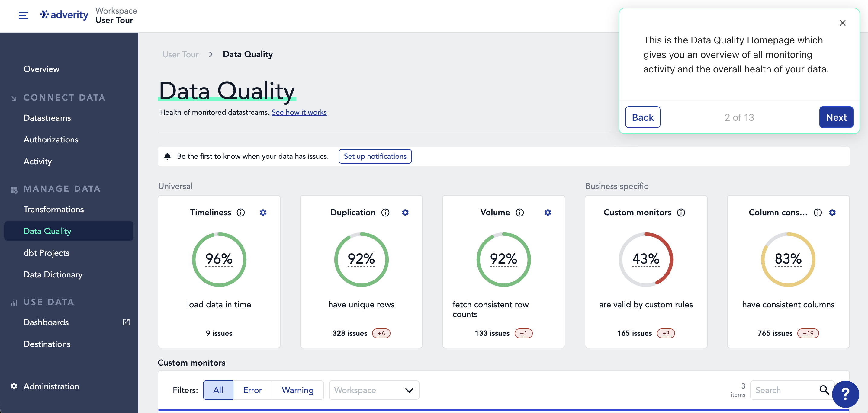Click the Use Data section icon
The width and height of the screenshot is (868, 413).
tap(14, 303)
